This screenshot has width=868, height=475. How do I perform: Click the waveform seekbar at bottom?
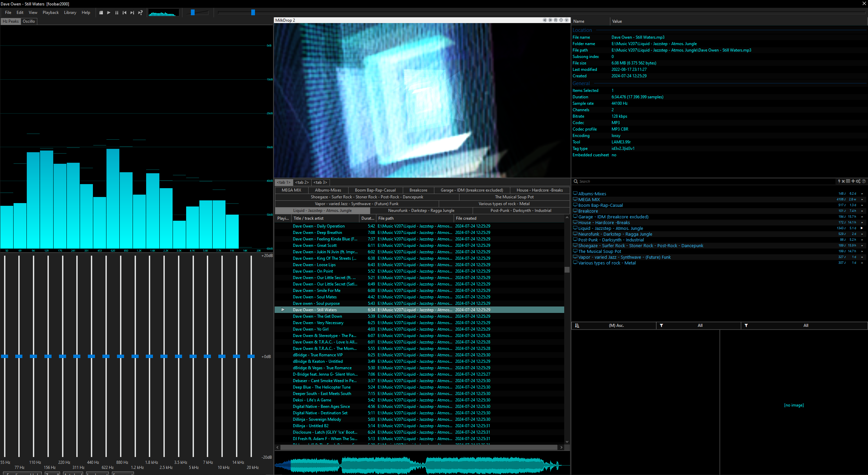pos(422,465)
